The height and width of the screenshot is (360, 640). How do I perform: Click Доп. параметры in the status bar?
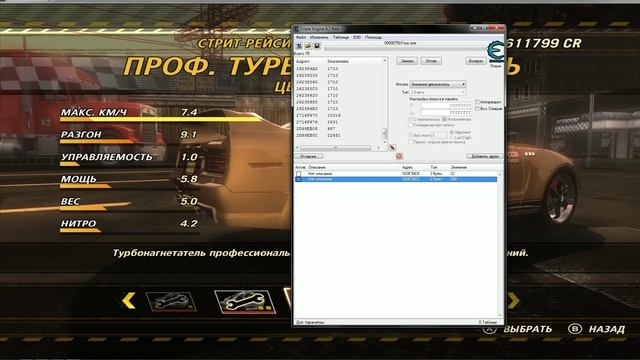click(310, 322)
